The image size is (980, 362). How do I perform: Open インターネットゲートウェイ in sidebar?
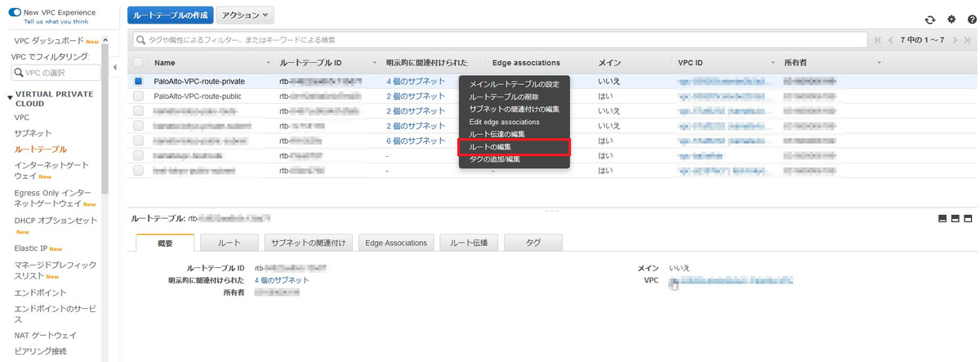tap(51, 170)
